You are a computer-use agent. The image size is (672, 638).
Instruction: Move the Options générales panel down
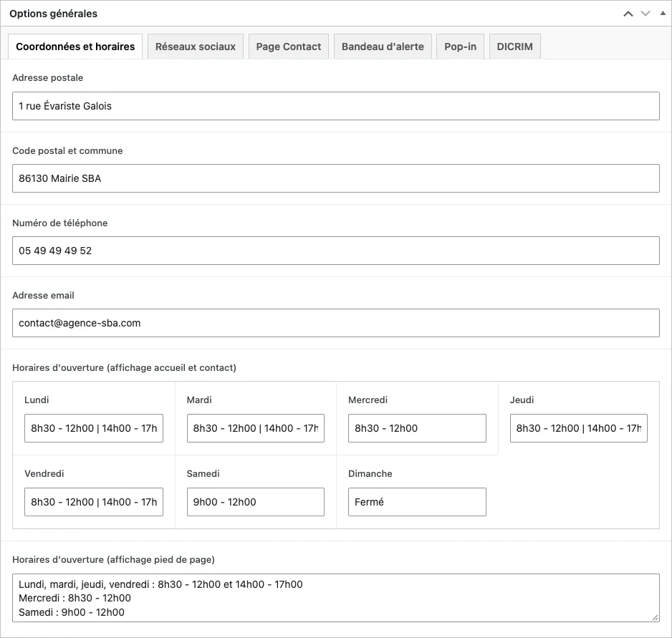pos(645,14)
